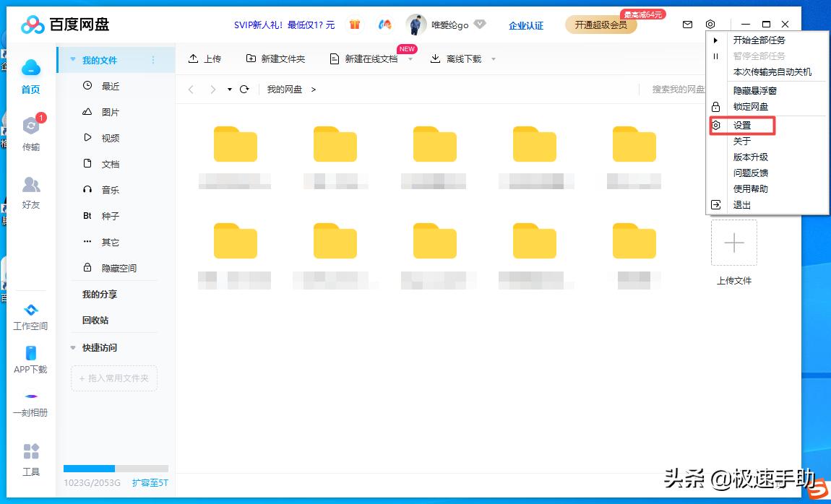Screen dimensions: 831x504
Task: Click the colorful icon beside the gift box
Action: click(384, 25)
